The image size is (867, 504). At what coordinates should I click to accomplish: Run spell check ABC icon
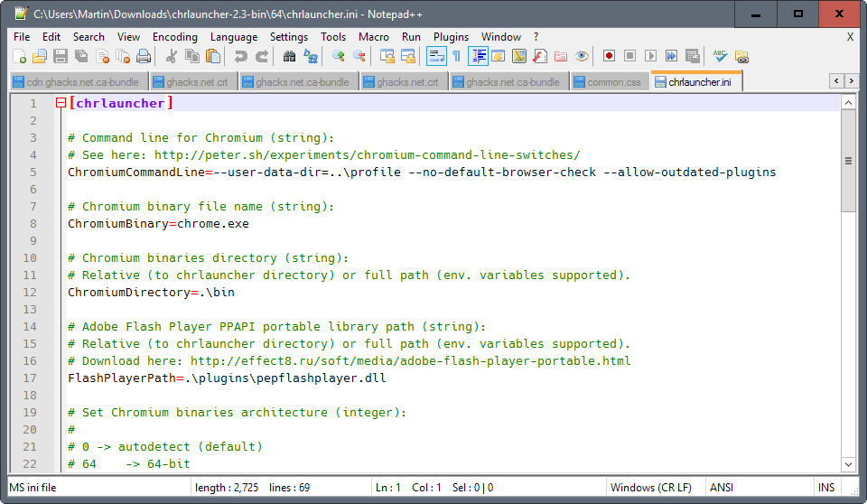[720, 56]
